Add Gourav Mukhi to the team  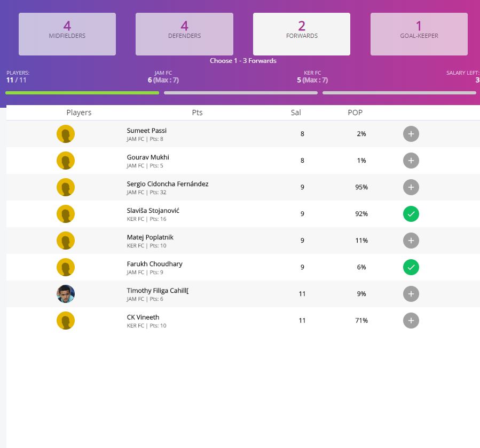[x=411, y=161]
